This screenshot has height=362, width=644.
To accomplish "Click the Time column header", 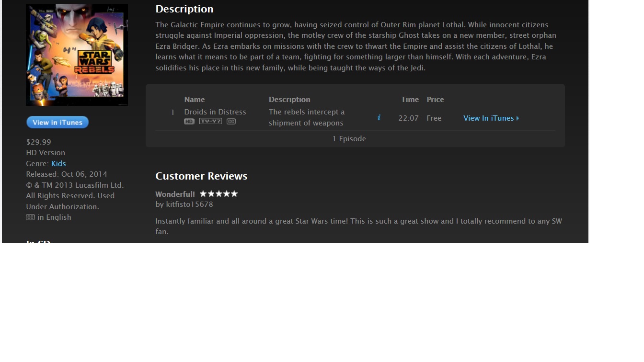I will 410,100.
